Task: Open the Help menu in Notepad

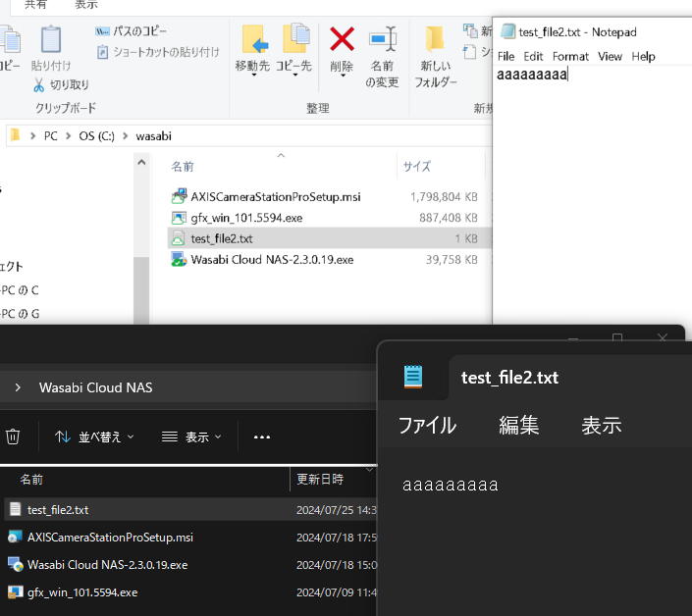Action: (x=643, y=57)
